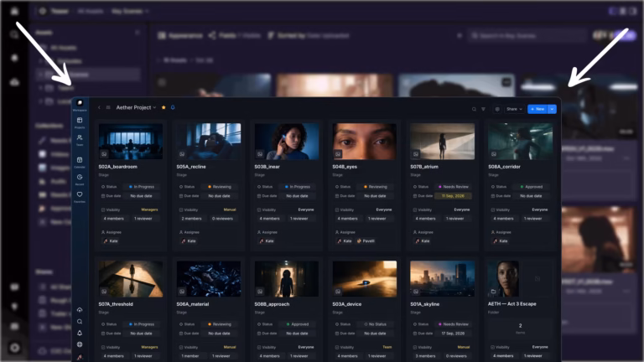Open Recent items in sidebar
644x362 pixels.
80,178
